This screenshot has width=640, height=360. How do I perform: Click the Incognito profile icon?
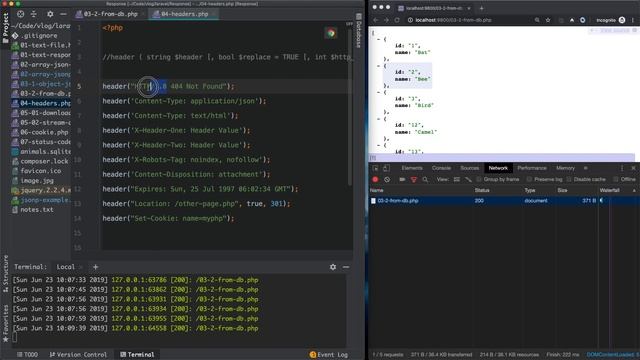click(x=622, y=20)
